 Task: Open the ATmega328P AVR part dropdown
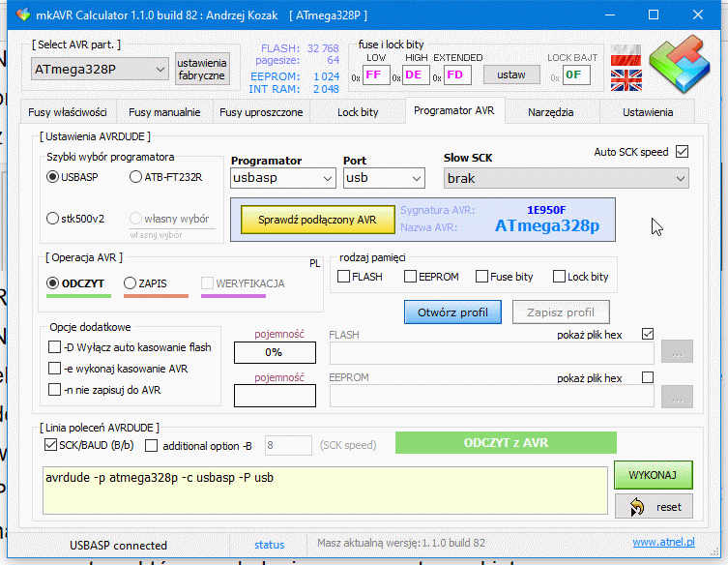pyautogui.click(x=101, y=69)
